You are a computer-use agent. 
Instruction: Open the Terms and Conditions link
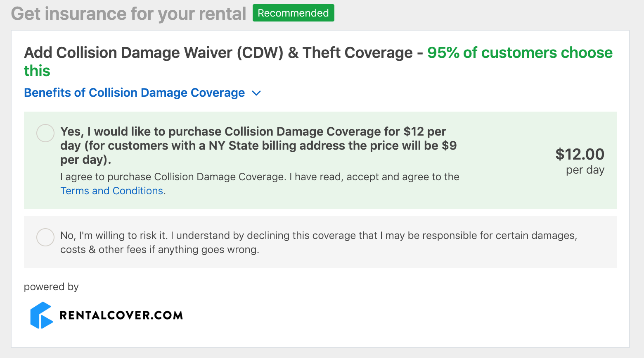[x=112, y=191]
